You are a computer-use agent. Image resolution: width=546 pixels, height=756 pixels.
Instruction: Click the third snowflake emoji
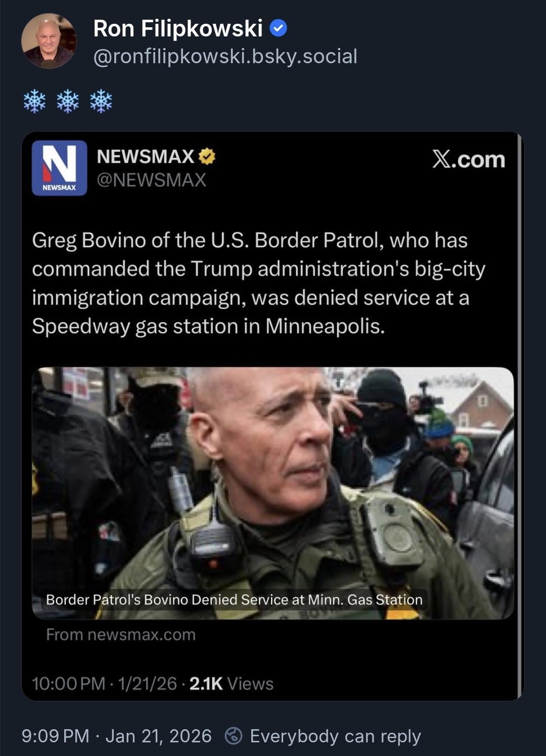coord(101,101)
